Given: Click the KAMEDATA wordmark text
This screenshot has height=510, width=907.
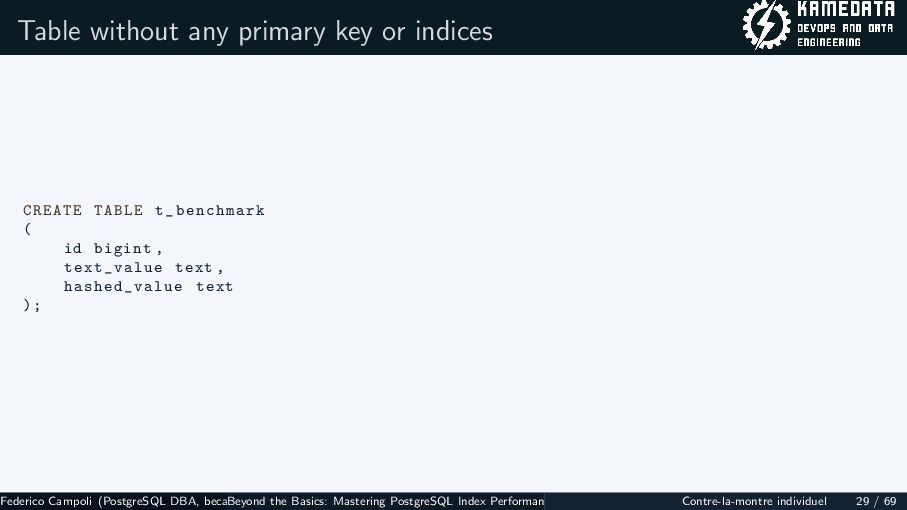Looking at the screenshot, I should tap(844, 12).
